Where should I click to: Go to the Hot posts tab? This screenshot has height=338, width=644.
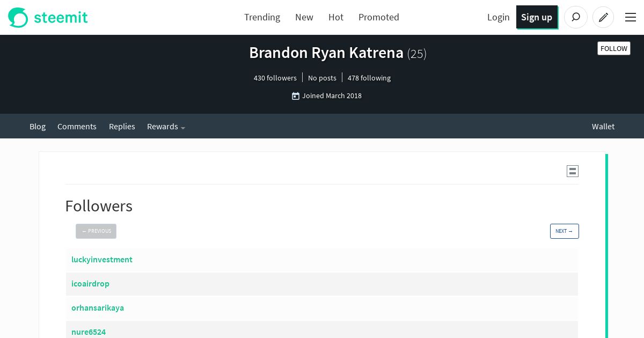336,17
